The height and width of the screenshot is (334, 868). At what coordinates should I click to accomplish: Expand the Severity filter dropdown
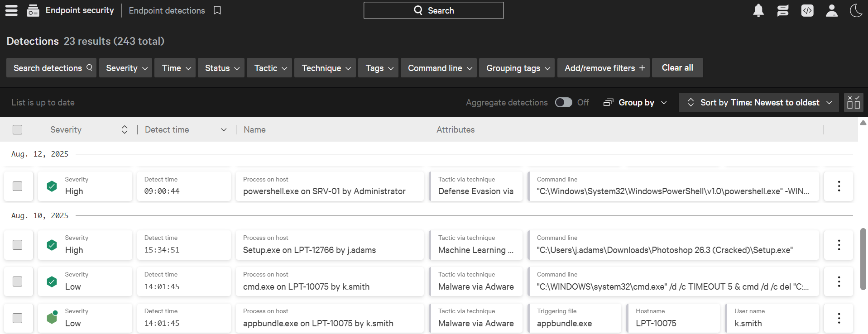coord(126,68)
